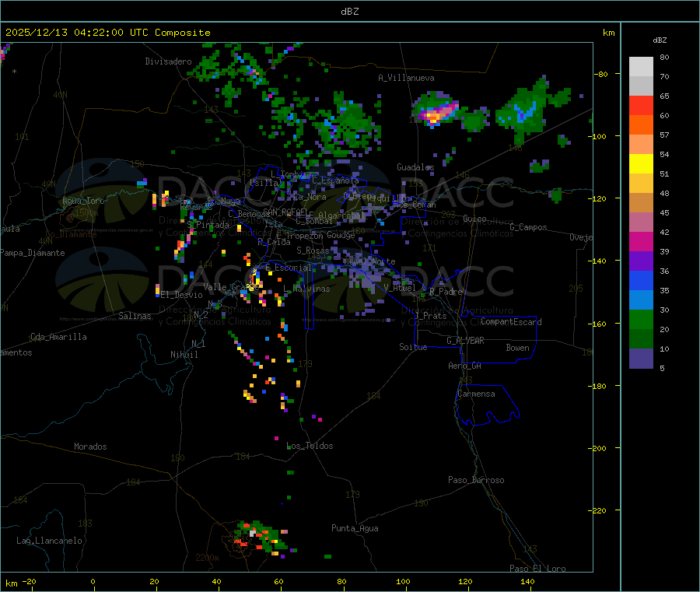
Task: Click the purple 36-39 dBZ legend swatch
Action: pos(641,261)
